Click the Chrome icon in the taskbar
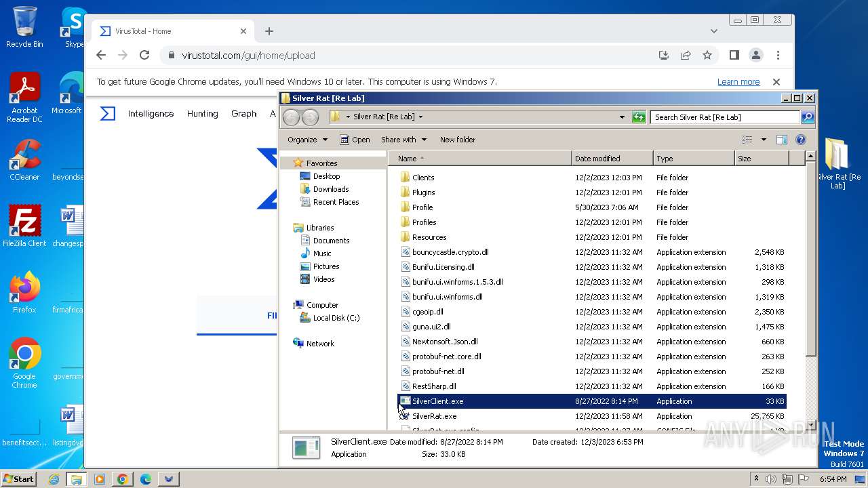868x488 pixels. tap(122, 479)
